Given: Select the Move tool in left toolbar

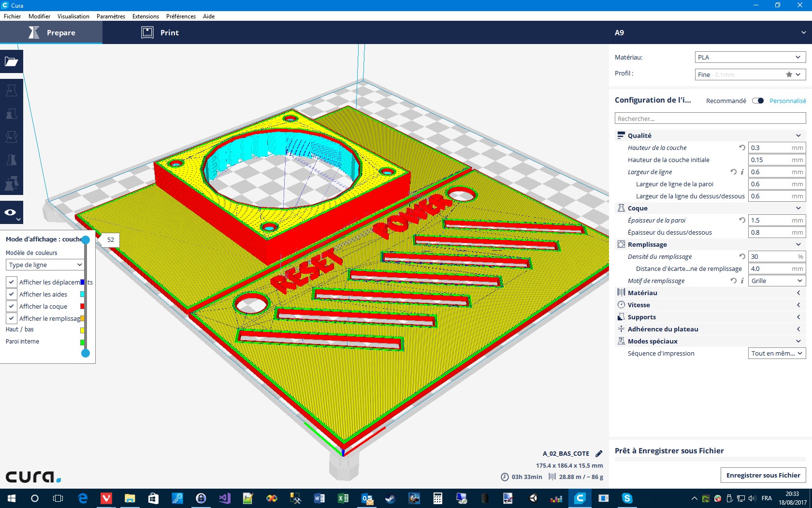Looking at the screenshot, I should tap(12, 90).
